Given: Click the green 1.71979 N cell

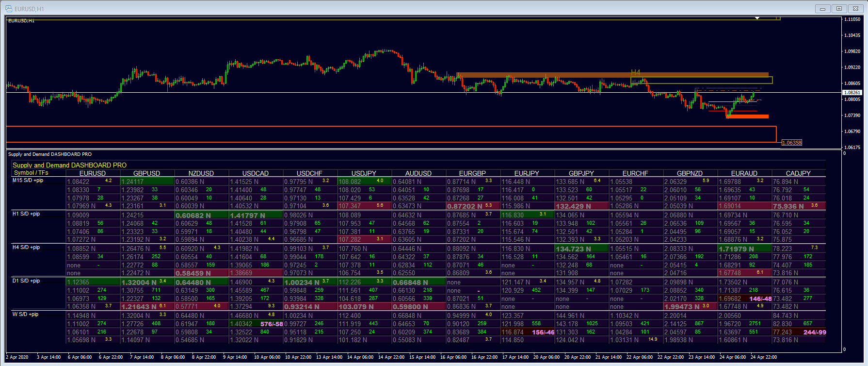Looking at the screenshot, I should click(744, 249).
